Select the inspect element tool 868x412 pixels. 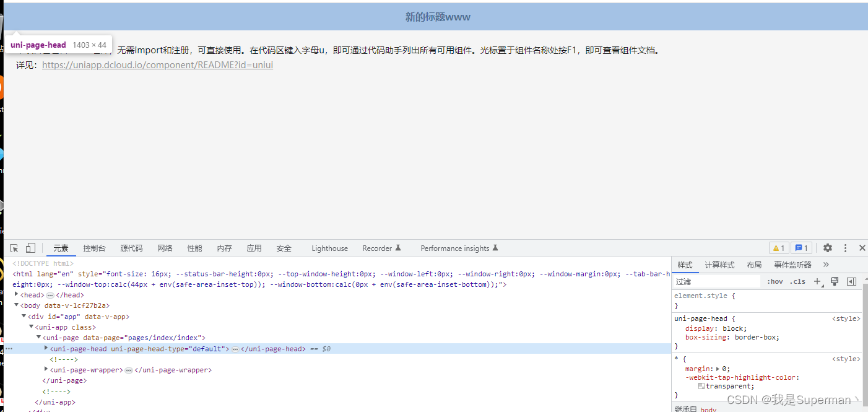[14, 248]
